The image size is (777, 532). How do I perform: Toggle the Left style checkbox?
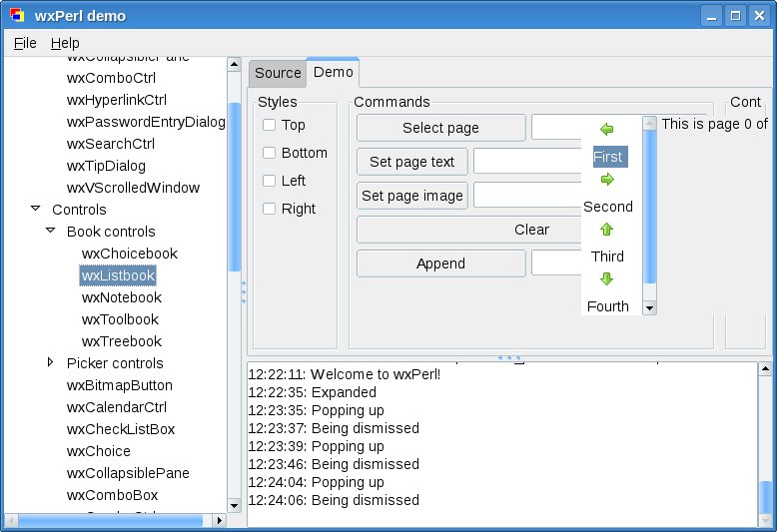[x=270, y=181]
